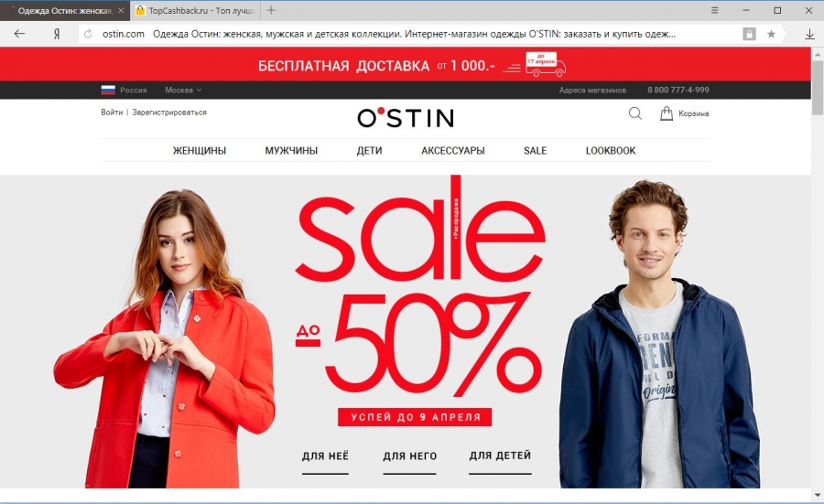Open the LOOKBOOK menu item

click(x=611, y=151)
